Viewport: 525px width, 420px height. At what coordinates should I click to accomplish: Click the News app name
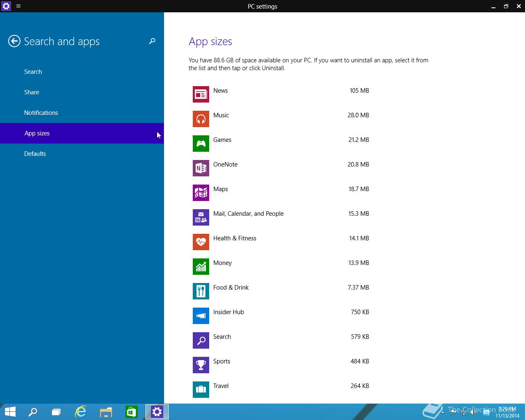coord(221,91)
